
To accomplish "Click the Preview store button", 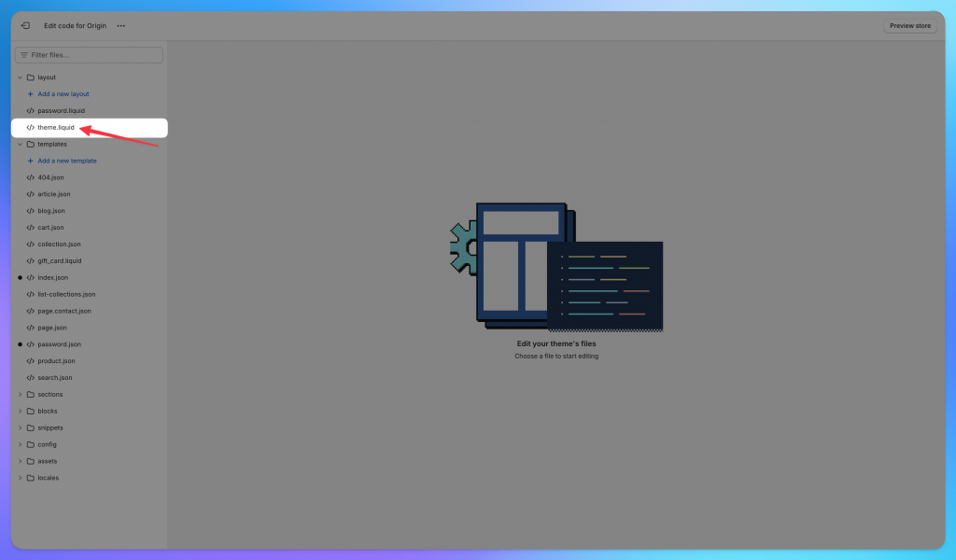I will pos(909,25).
